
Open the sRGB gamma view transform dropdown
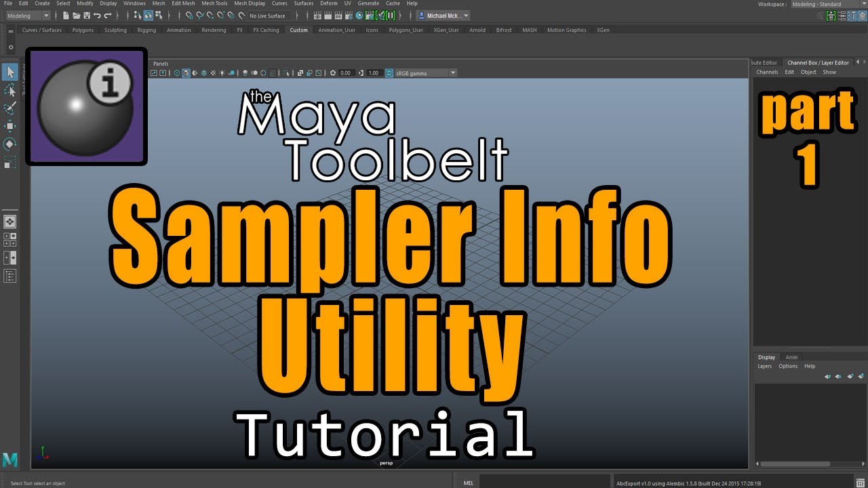(427, 73)
